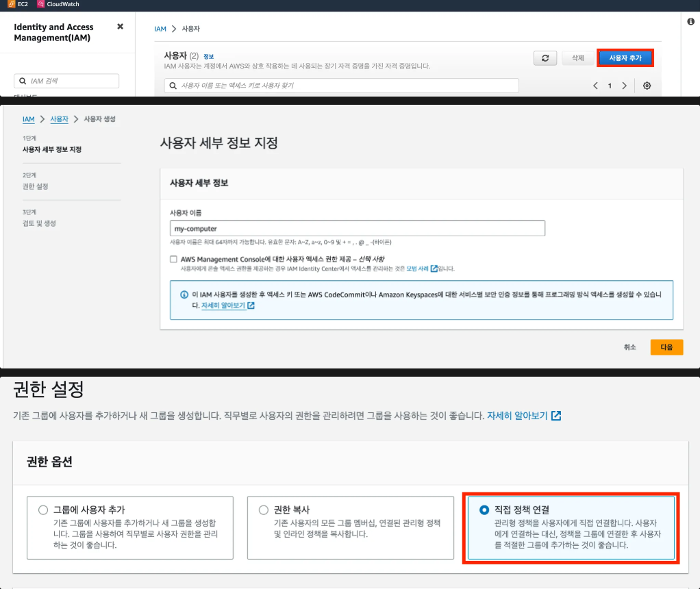Click the 사용자 이름 input with my-computer
Viewport: 700px width, 589px height.
(357, 228)
